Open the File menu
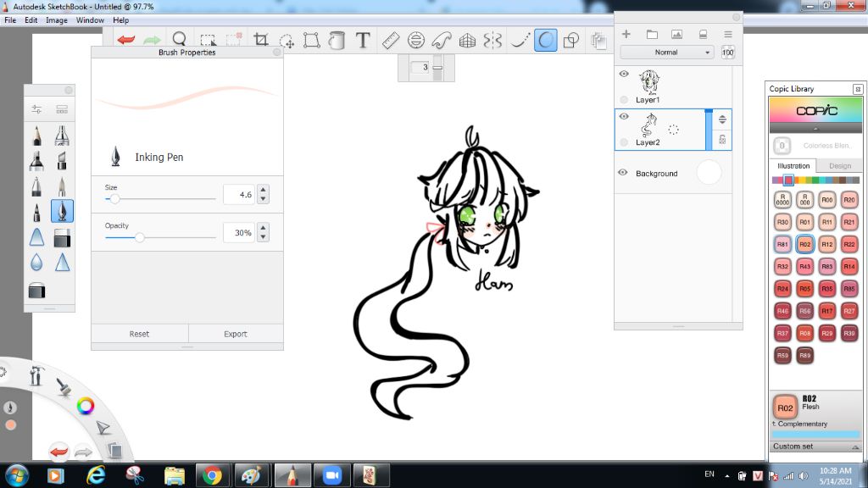The width and height of the screenshot is (868, 488). coord(10,20)
